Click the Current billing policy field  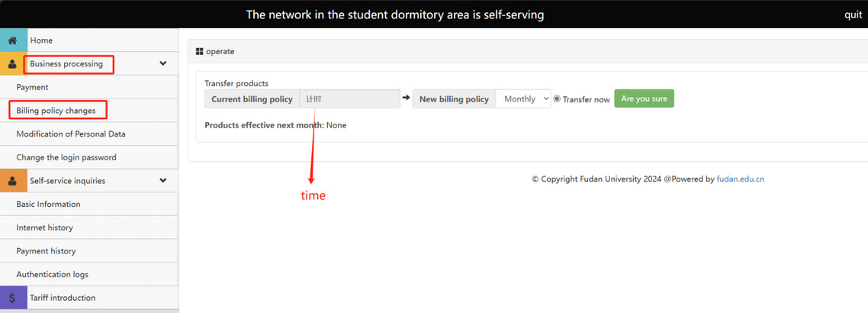click(349, 99)
